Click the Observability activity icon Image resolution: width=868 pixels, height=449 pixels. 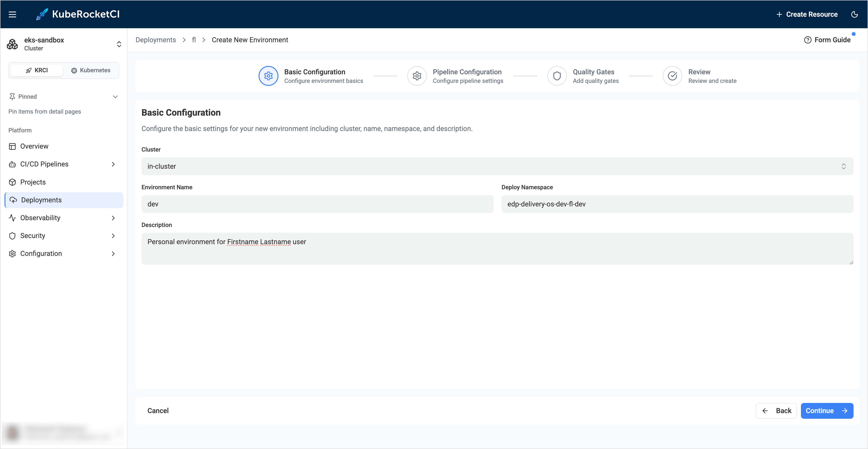12,218
